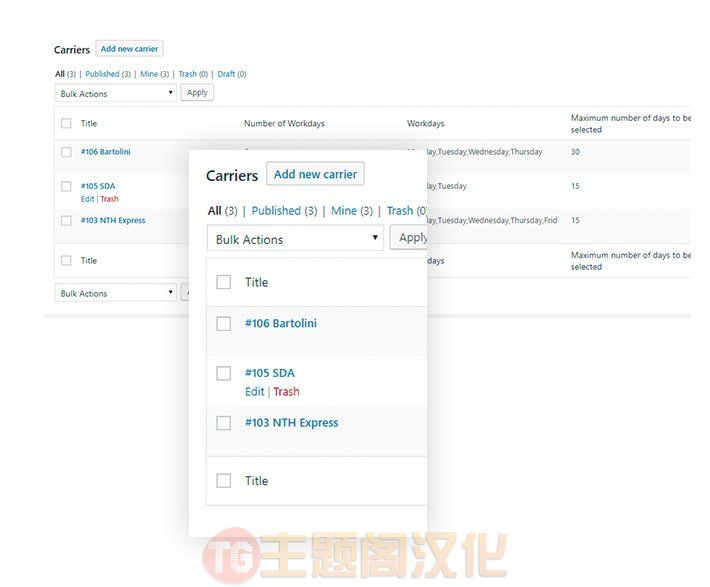Open the small #103 NTH Express link
This screenshot has height=587, width=710.
pyautogui.click(x=113, y=220)
